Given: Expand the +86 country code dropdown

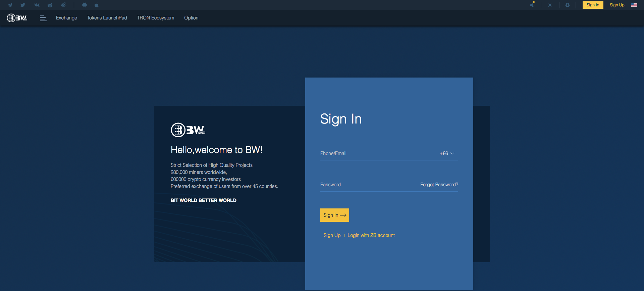Looking at the screenshot, I should pos(447,153).
